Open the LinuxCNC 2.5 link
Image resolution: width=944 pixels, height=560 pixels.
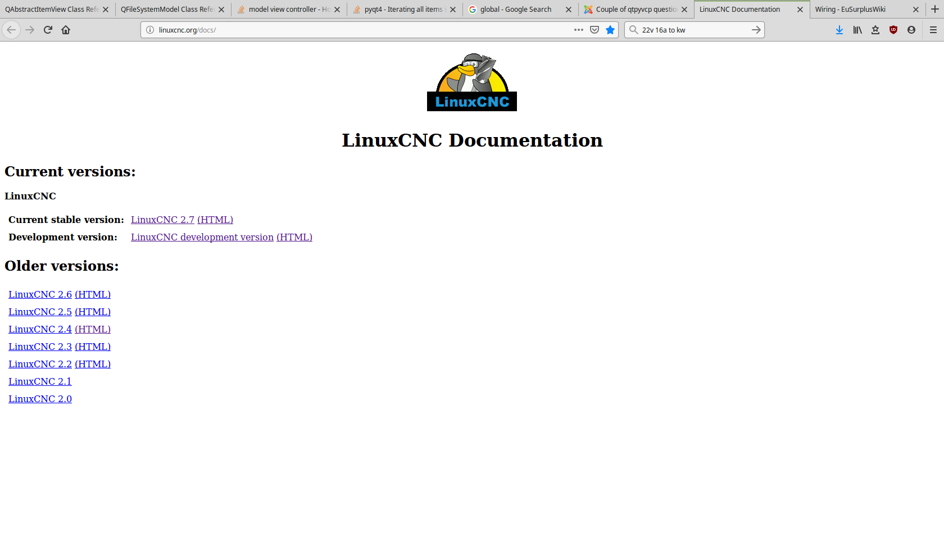pyautogui.click(x=40, y=312)
